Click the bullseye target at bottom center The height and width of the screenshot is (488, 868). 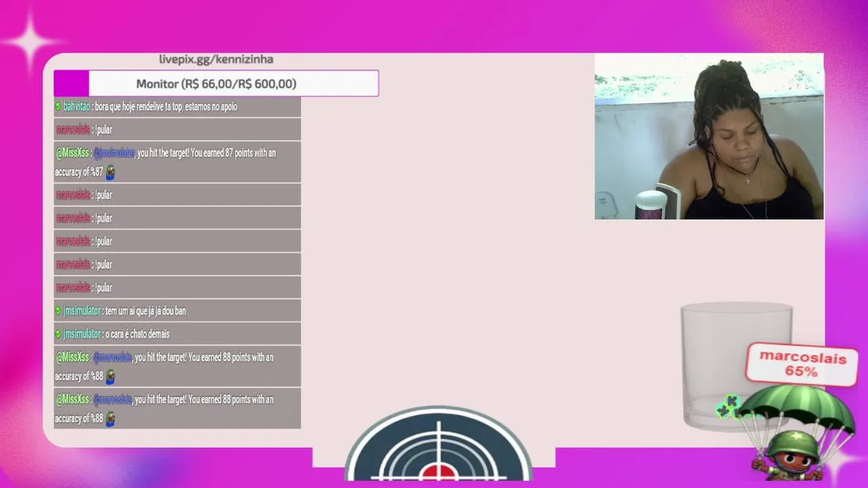click(x=438, y=444)
